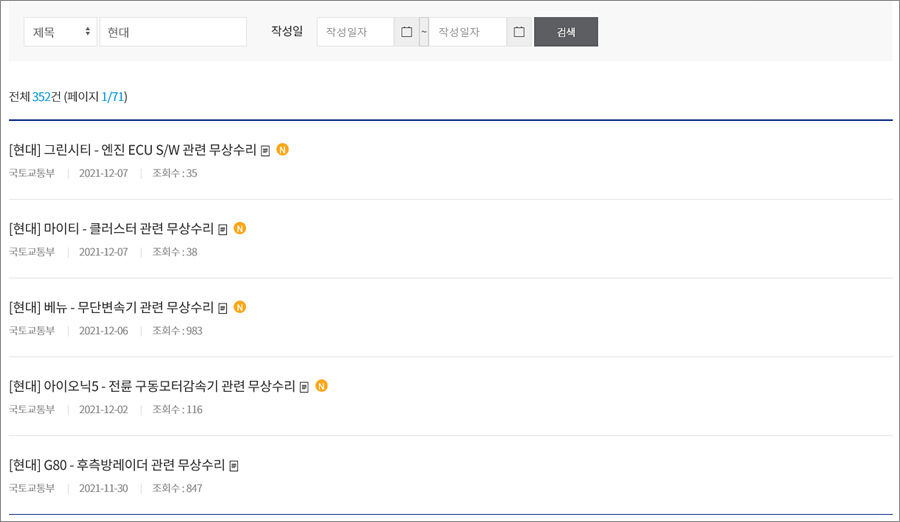900x522 pixels.
Task: Click the date 2021-12-06 of 베뉴 post
Action: click(x=103, y=331)
